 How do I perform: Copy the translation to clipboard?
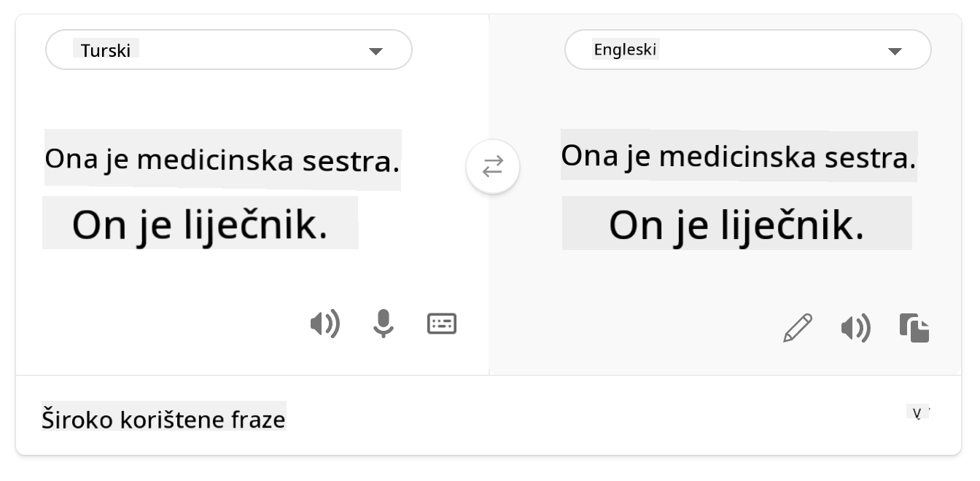914,328
